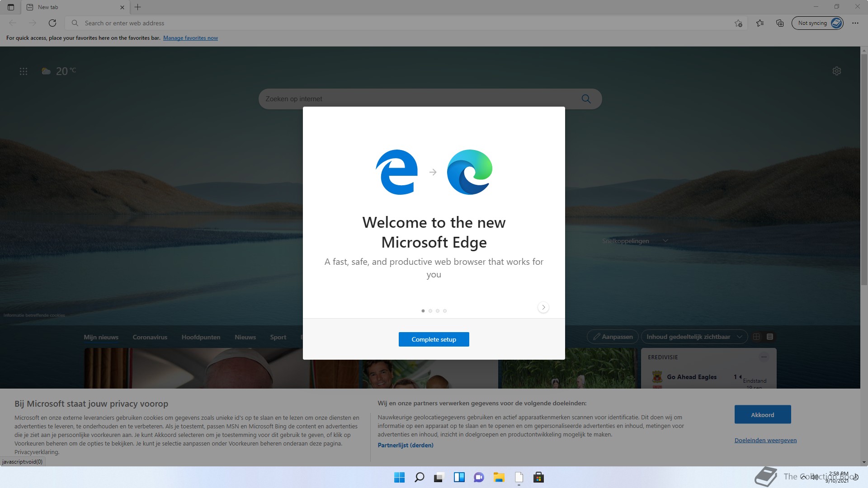Viewport: 868px width, 488px height.
Task: Switch feed to list view icon
Action: coord(770,337)
